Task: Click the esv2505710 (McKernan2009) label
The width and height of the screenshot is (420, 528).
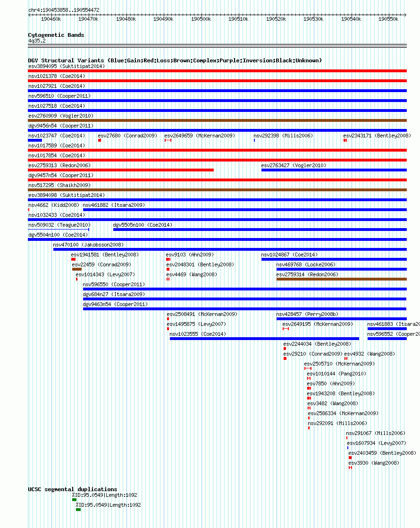Action: pos(339,364)
